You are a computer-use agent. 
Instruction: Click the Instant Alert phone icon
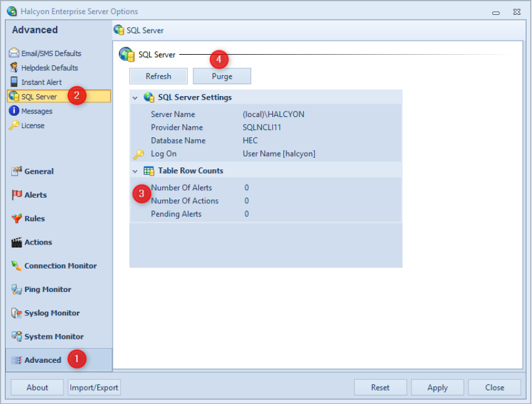(14, 82)
